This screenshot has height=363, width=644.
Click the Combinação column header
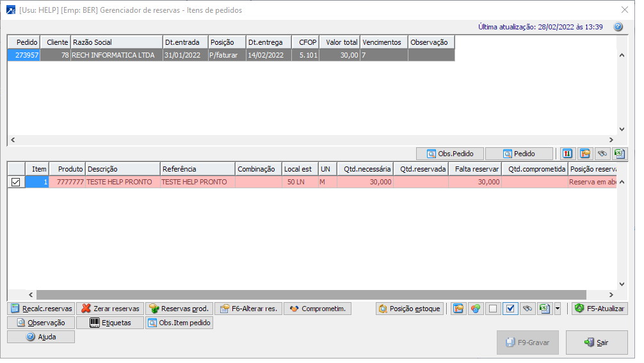click(x=259, y=169)
